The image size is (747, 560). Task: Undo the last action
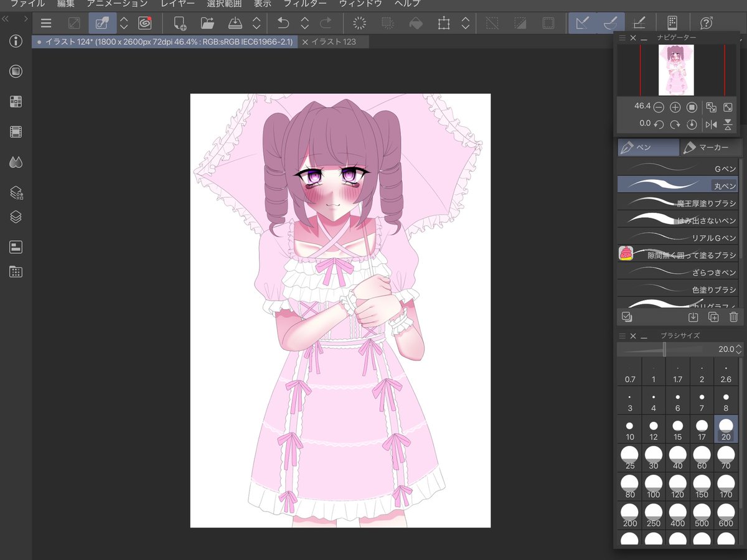283,24
